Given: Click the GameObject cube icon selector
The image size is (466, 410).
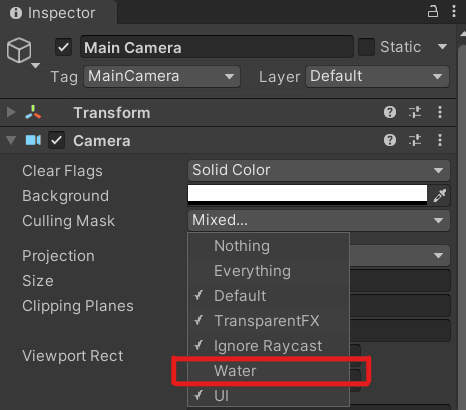Looking at the screenshot, I should click(x=19, y=51).
